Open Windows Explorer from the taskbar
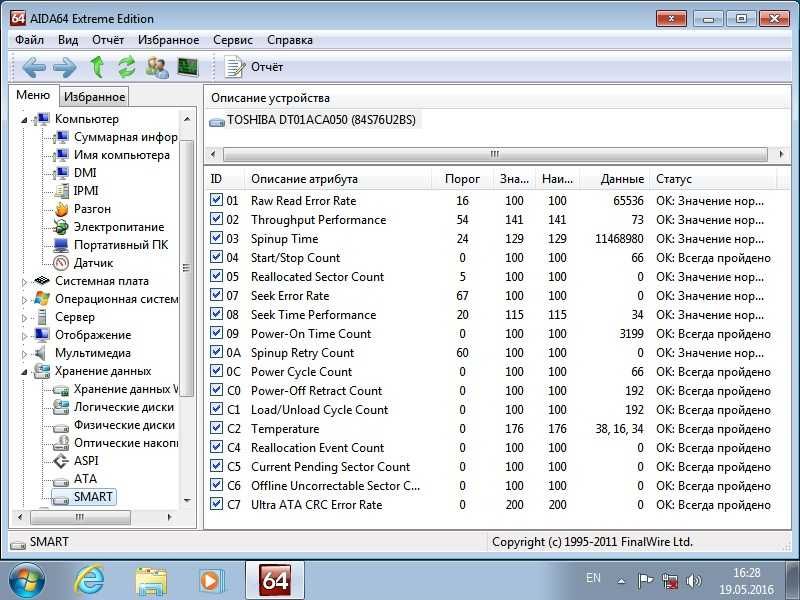The image size is (800, 600). coord(151,582)
